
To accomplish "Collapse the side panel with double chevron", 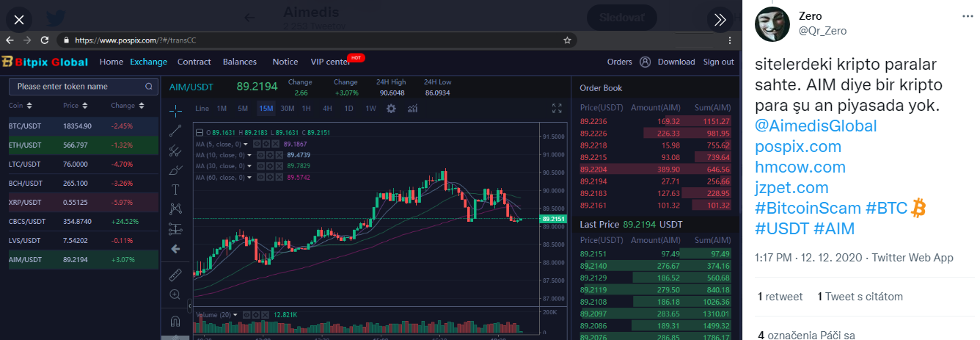I will click(720, 20).
